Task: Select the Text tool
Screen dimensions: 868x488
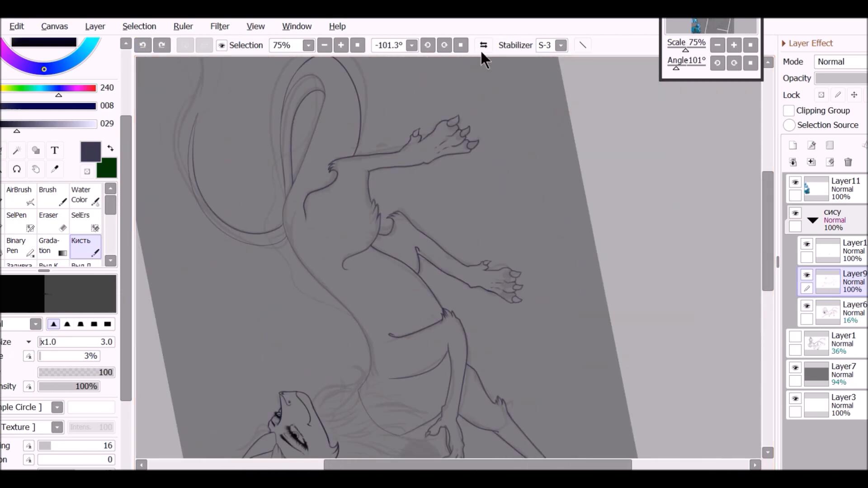Action: [55, 150]
